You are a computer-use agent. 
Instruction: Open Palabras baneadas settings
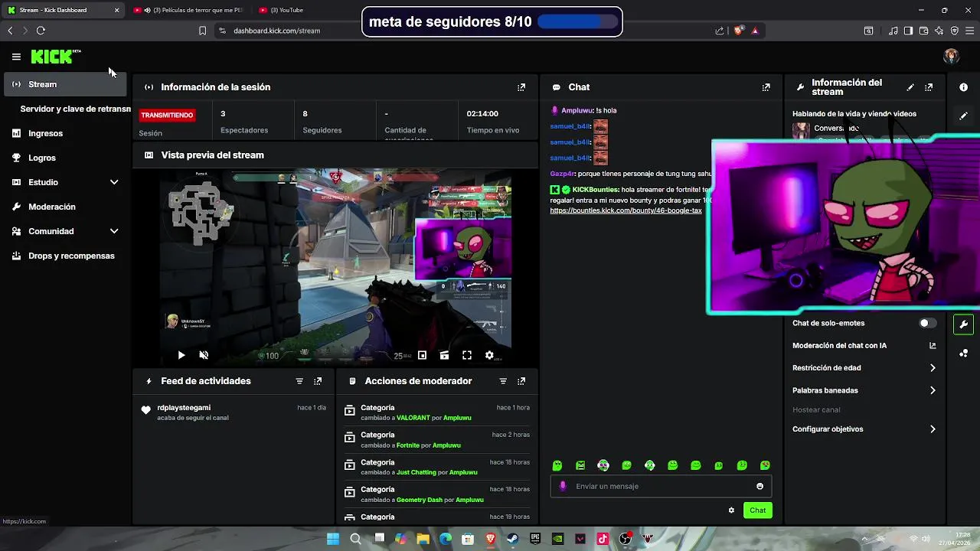(864, 390)
